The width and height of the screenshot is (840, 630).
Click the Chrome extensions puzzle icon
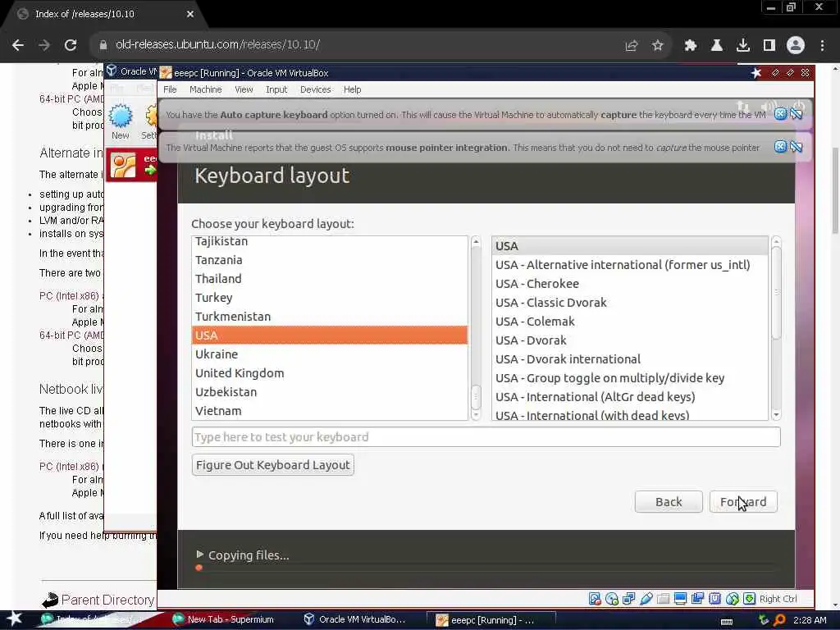691,45
